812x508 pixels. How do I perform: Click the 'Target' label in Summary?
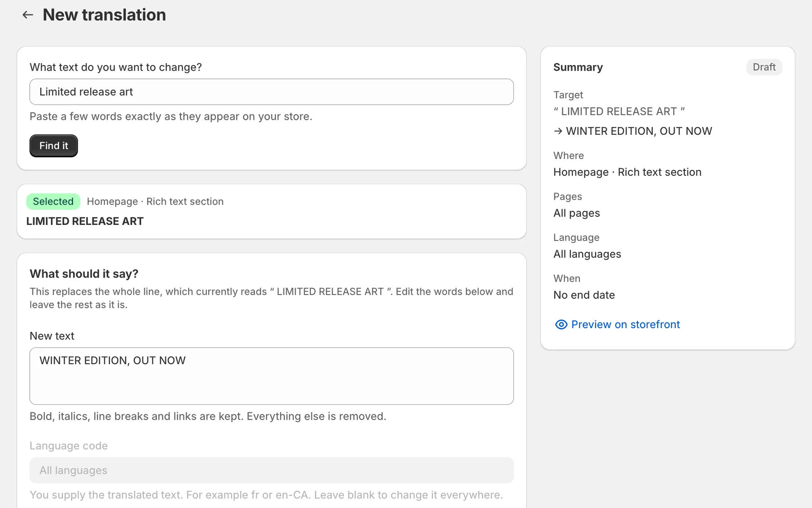(568, 95)
